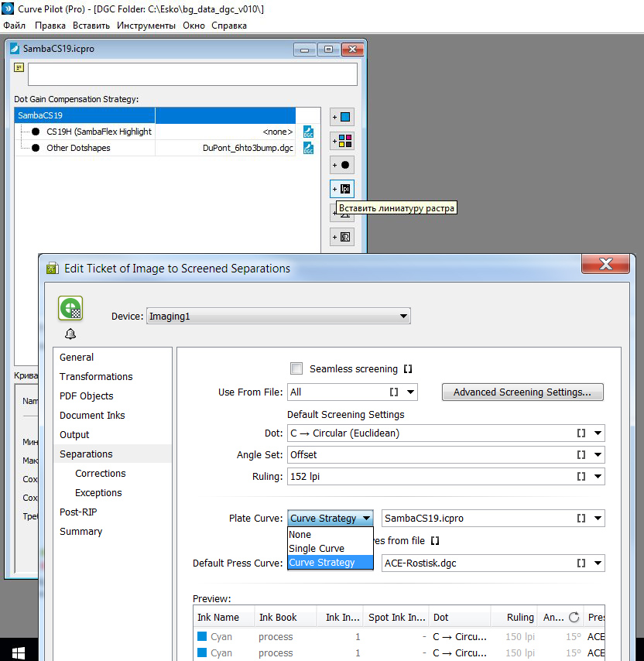Click the Curve Pilot application icon in title bar
The width and height of the screenshot is (644, 661).
point(8,9)
